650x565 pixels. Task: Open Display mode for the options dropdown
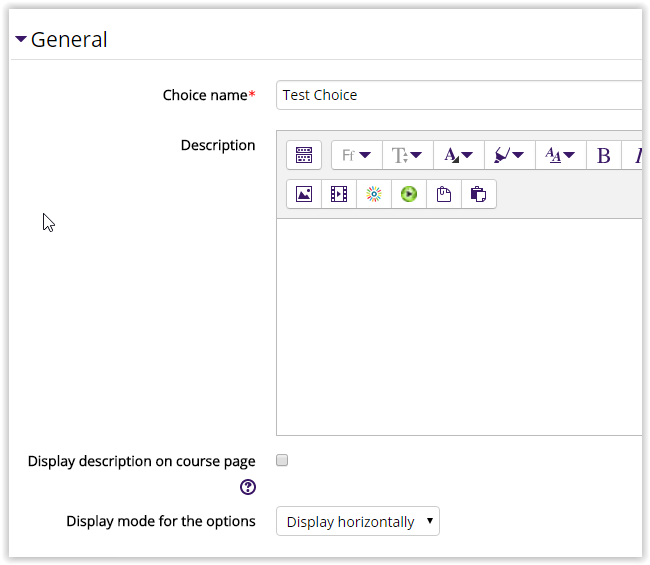click(x=358, y=521)
